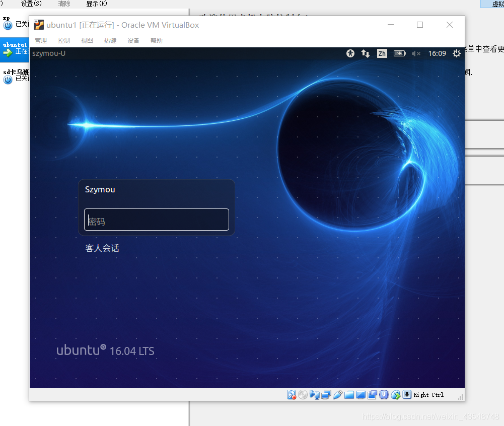Click 显示(H) in the manager toolbar
Image resolution: width=504 pixels, height=426 pixels.
97,4
